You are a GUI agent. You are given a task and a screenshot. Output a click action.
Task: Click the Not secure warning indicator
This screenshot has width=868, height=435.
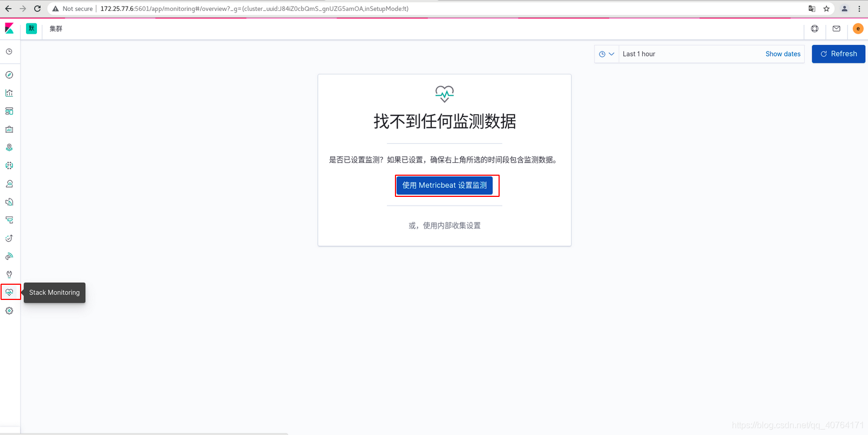tap(73, 9)
